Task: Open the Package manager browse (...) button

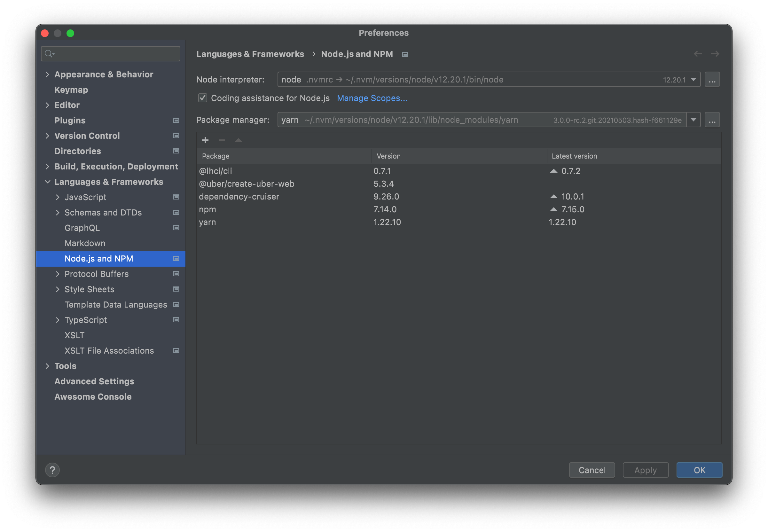Action: (x=712, y=119)
